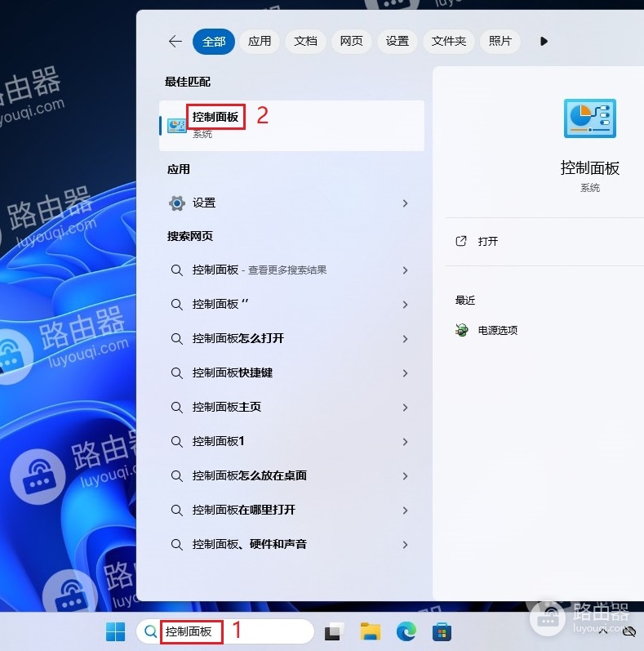
Task: Select 控制面板在哪里打开 suggestion
Action: [x=291, y=510]
